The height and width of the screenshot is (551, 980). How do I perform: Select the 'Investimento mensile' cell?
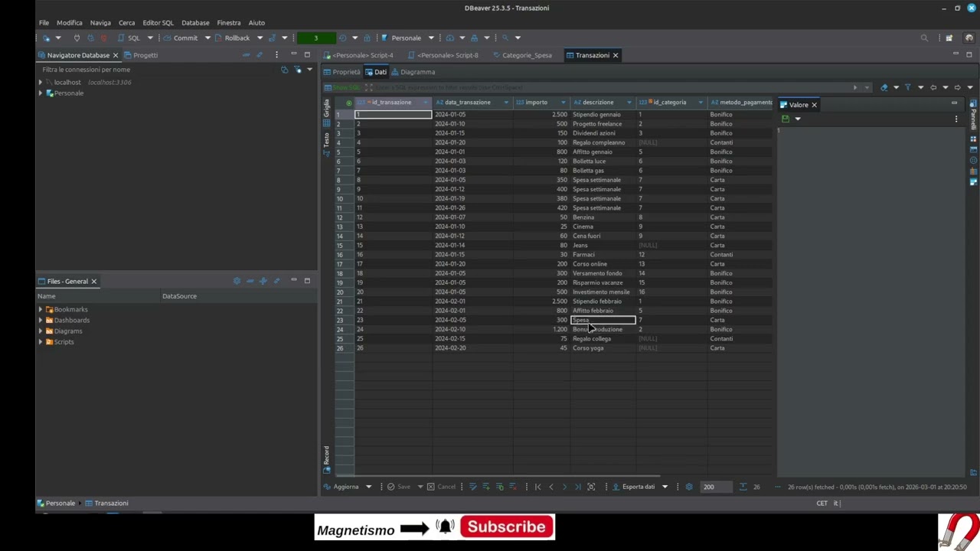point(603,292)
